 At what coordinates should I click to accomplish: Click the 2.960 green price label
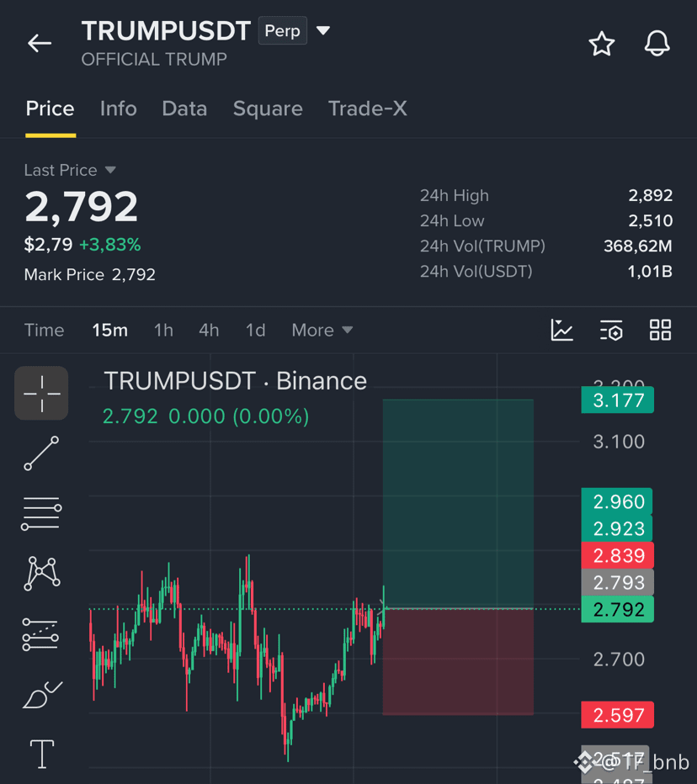[x=617, y=501]
